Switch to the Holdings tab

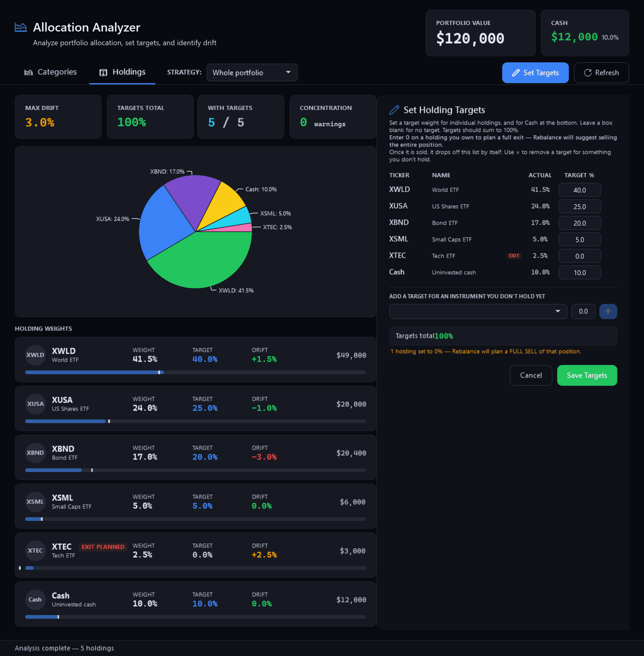(122, 72)
